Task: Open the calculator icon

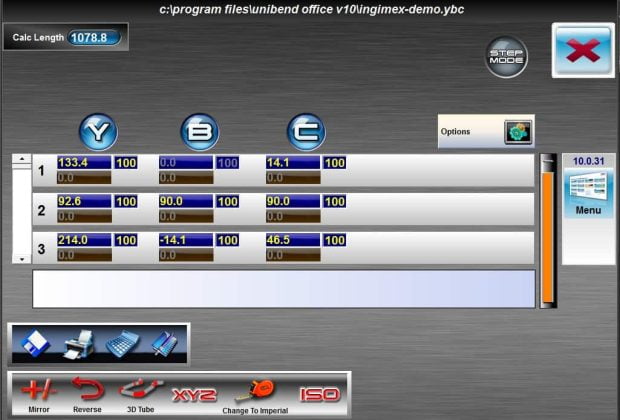Action: [x=121, y=344]
